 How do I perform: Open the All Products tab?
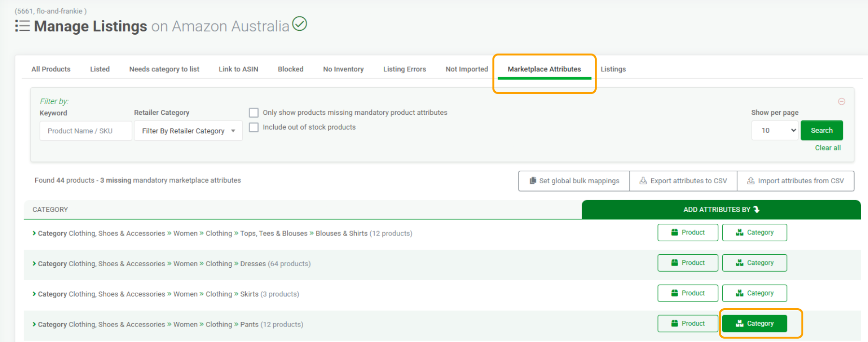[51, 69]
